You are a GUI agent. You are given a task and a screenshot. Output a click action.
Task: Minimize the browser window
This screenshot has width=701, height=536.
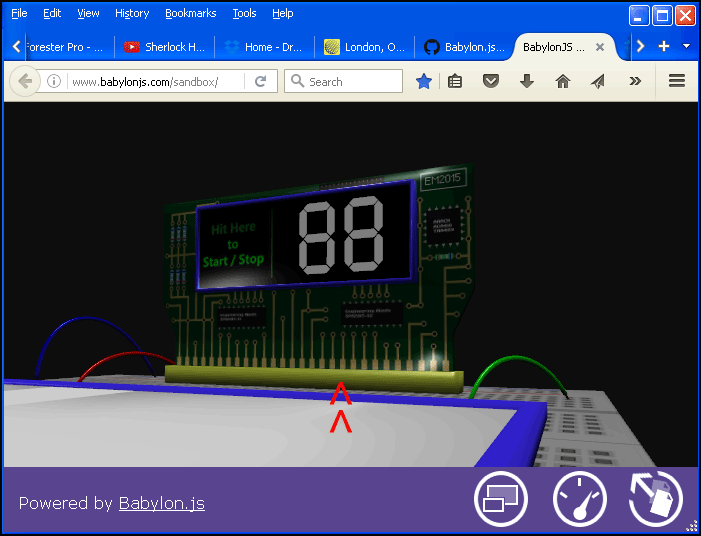coord(638,16)
